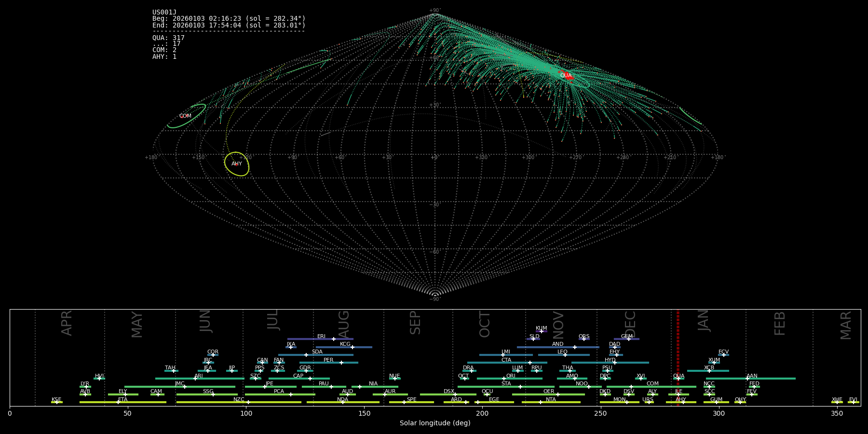Screen dimensions: 868x434
Task: Click the LYR shower peak marker
Action: click(86, 386)
